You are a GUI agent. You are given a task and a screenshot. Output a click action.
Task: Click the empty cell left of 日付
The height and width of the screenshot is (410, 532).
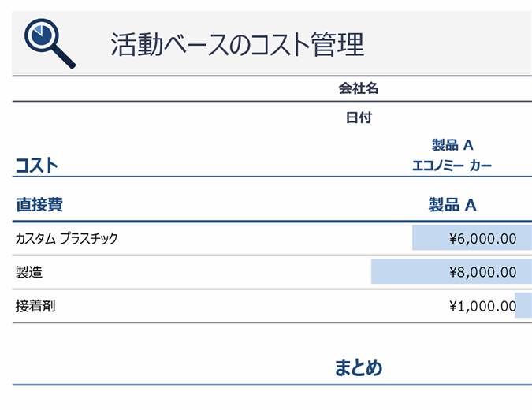158,118
